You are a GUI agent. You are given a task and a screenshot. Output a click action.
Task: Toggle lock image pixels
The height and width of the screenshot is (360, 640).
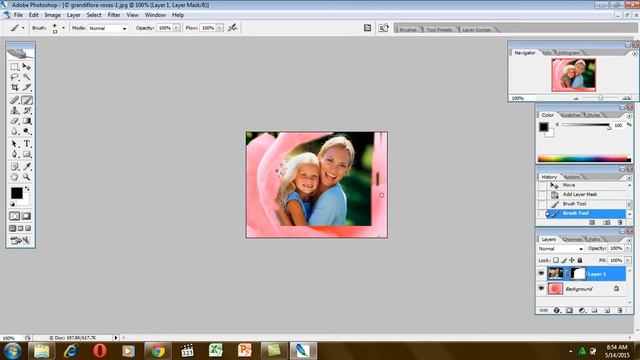click(564, 260)
